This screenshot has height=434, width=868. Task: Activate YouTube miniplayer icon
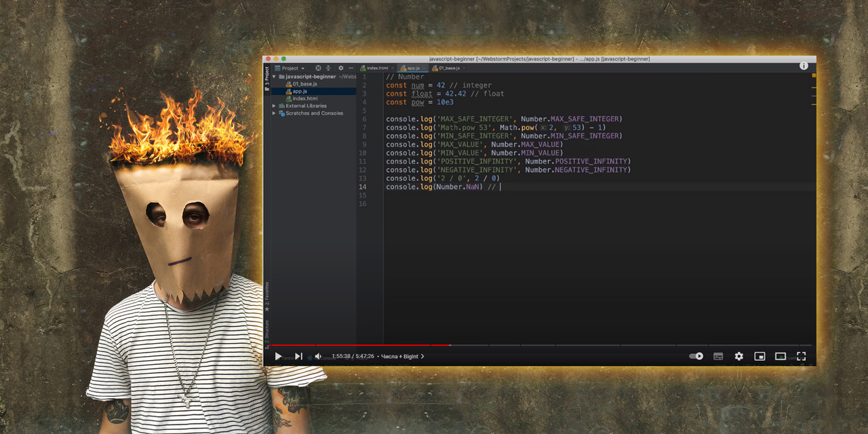[759, 356]
